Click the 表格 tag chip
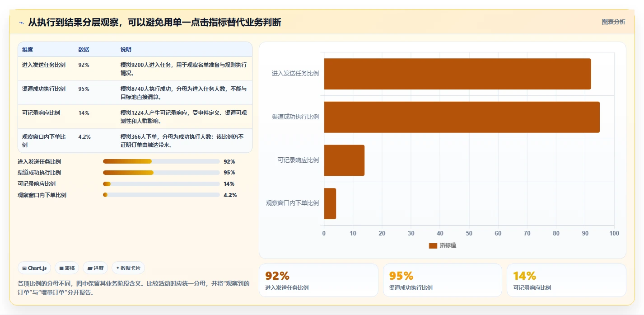The image size is (644, 315). click(67, 268)
